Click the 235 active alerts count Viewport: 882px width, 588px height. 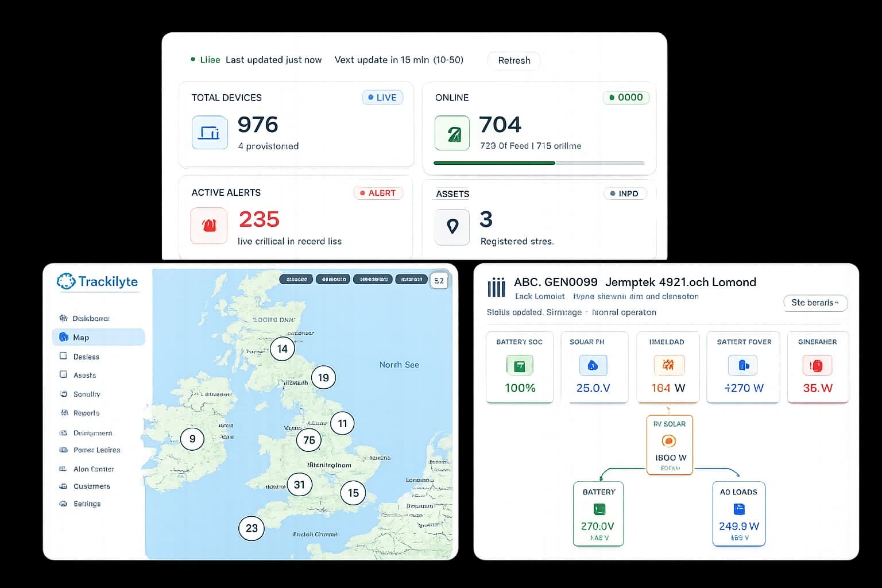pyautogui.click(x=259, y=219)
